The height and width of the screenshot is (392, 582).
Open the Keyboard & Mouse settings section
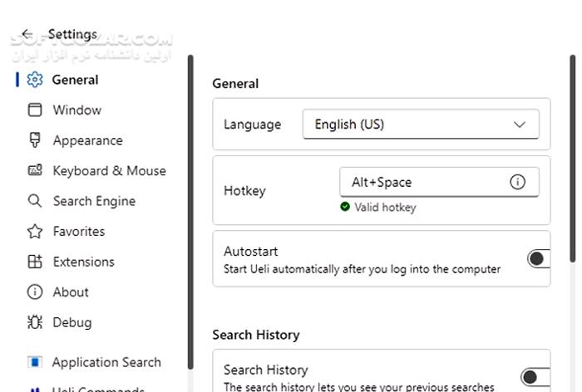tap(96, 170)
